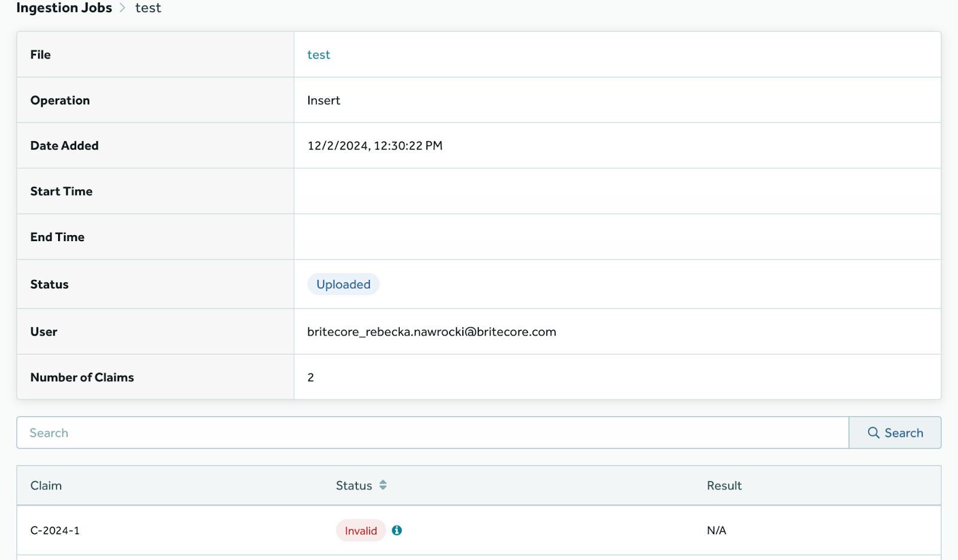958x560 pixels.
Task: Click the breadcrumb chevron separator
Action: point(123,8)
